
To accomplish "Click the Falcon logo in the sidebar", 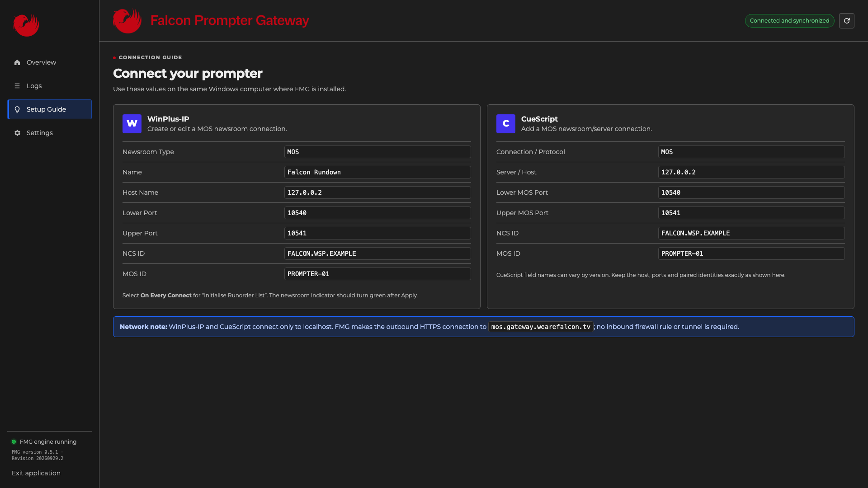I will pos(26,25).
